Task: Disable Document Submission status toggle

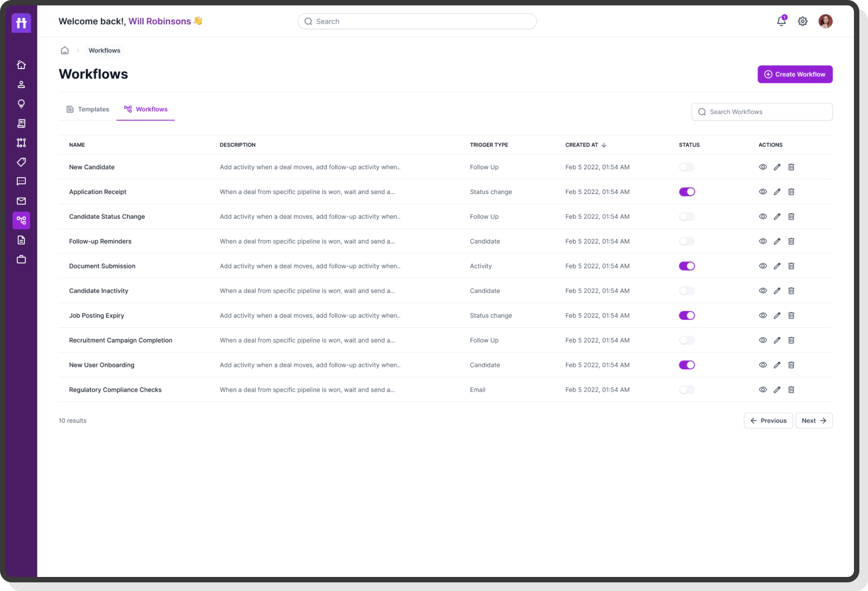Action: pos(687,266)
